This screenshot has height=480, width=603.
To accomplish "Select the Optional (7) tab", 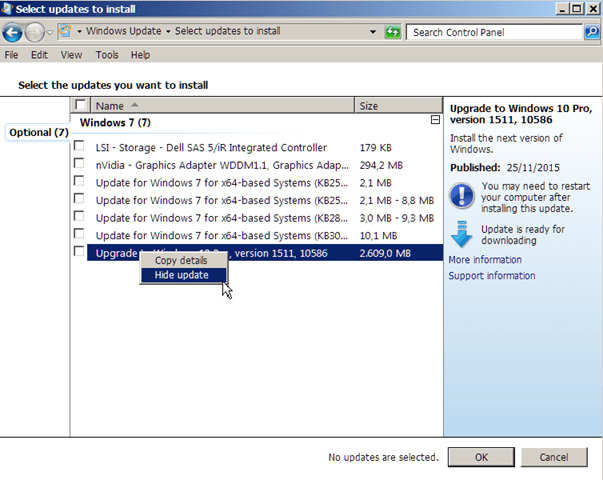I will (x=38, y=133).
